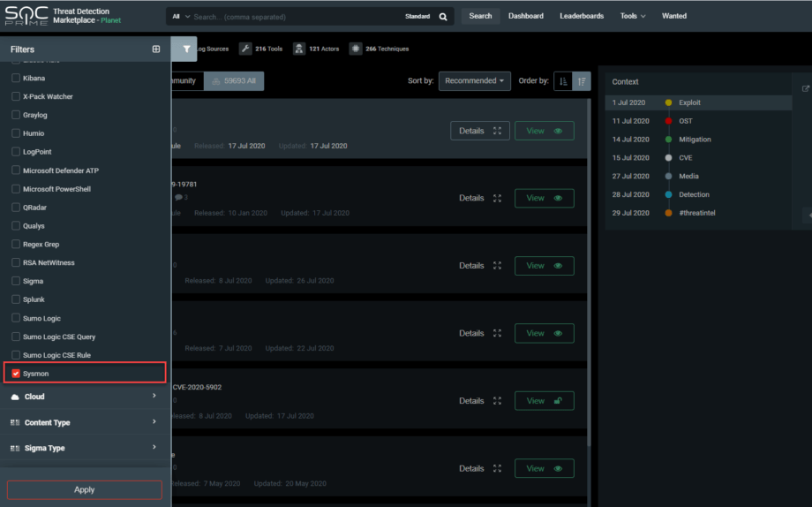The height and width of the screenshot is (507, 812).
Task: Check the X-Pack Watcher checkbox
Action: coord(16,96)
